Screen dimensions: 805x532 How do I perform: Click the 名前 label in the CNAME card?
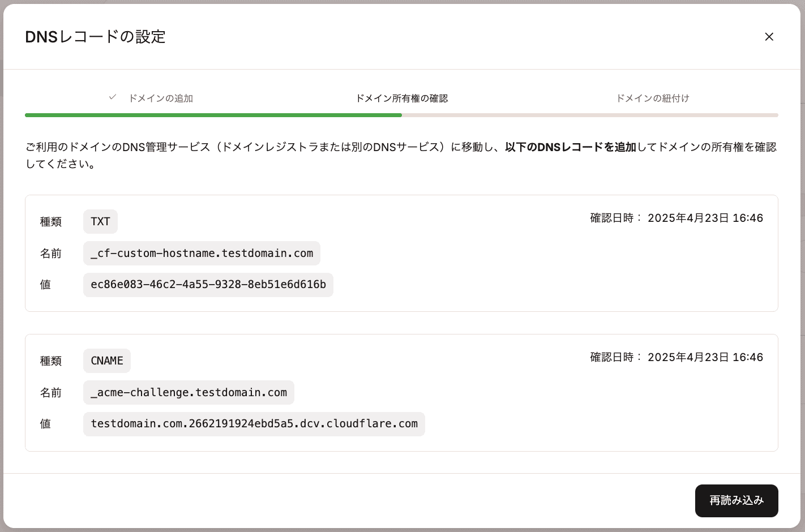point(50,393)
